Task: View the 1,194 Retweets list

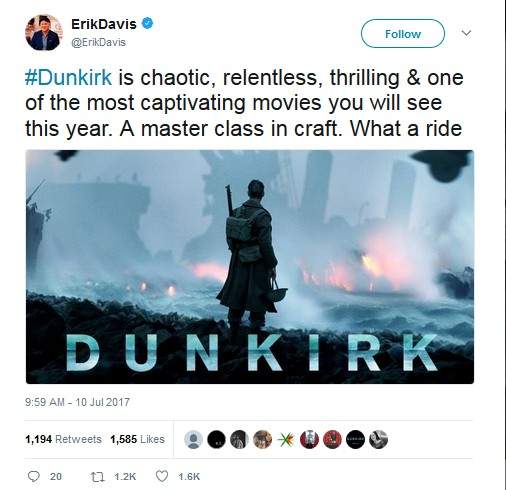Action: pos(63,439)
